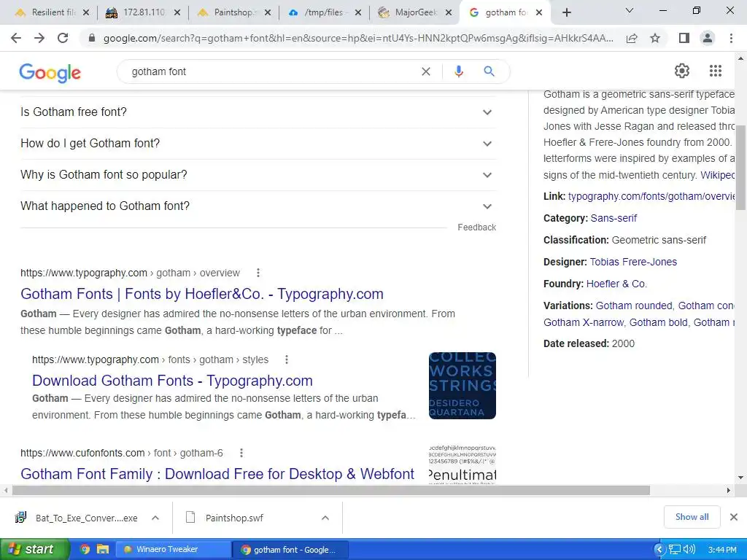Expand hidden tray icons arrow
This screenshot has height=560, width=747.
click(x=659, y=550)
